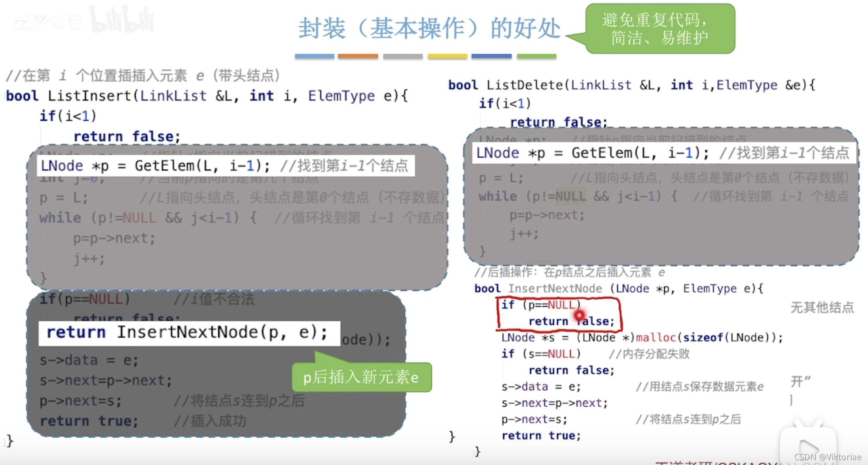Screen dimensions: 868x465
Task: Select "if(i<1)" inside ListDelete
Action: [505, 103]
